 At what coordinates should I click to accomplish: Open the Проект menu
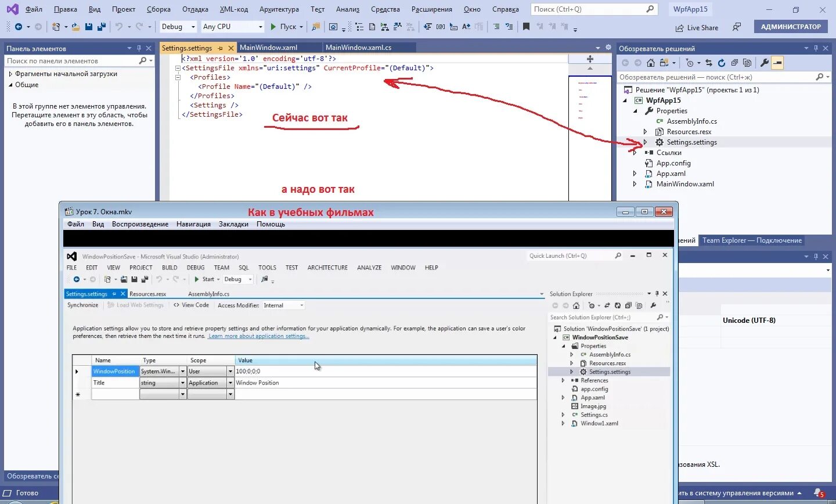(x=124, y=9)
